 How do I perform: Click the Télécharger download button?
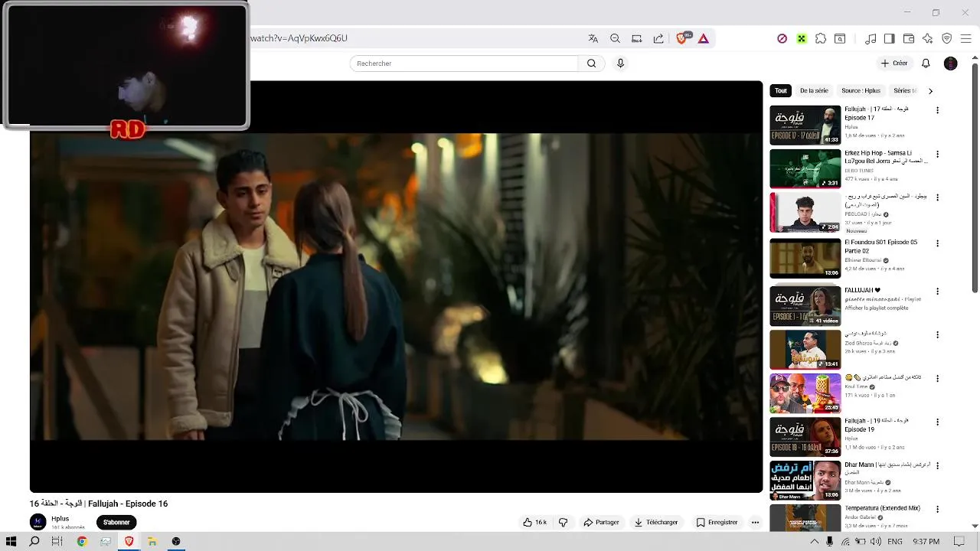[x=656, y=523]
